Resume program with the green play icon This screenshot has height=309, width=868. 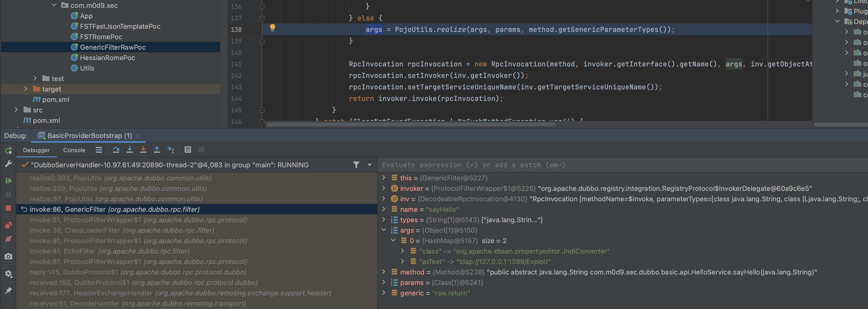click(x=8, y=181)
